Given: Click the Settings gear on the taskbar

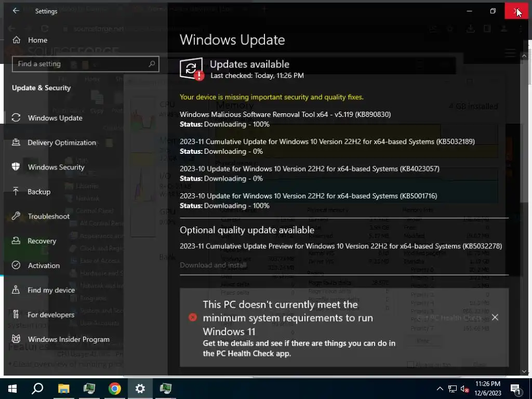Looking at the screenshot, I should (x=140, y=389).
